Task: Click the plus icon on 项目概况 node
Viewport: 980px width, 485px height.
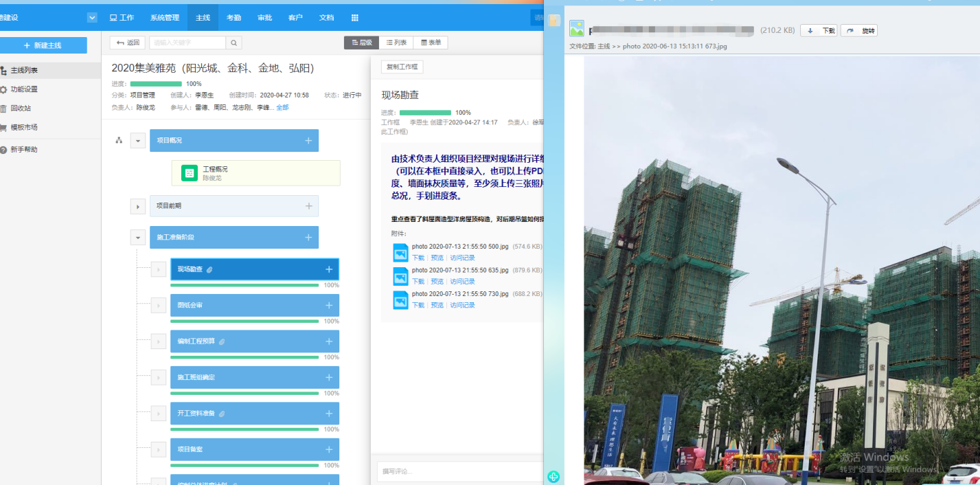Action: tap(308, 140)
